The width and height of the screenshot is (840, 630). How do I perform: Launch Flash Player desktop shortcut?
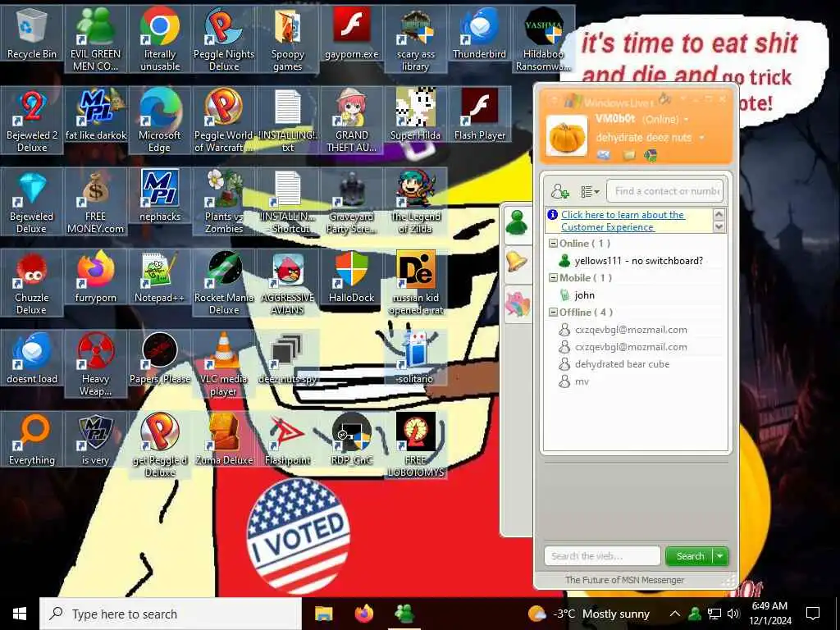click(479, 115)
